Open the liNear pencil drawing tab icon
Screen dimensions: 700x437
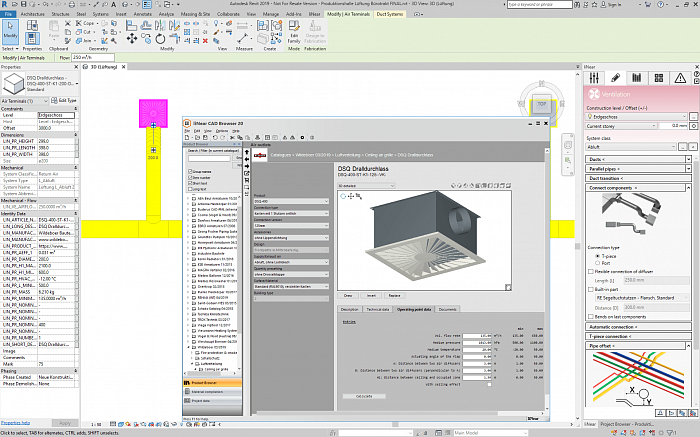pyautogui.click(x=615, y=78)
